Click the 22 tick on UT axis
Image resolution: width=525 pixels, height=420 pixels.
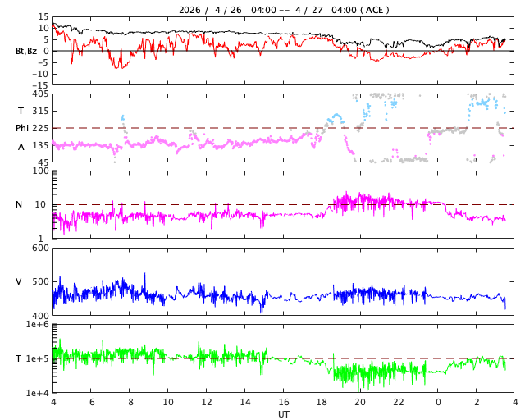click(x=399, y=402)
